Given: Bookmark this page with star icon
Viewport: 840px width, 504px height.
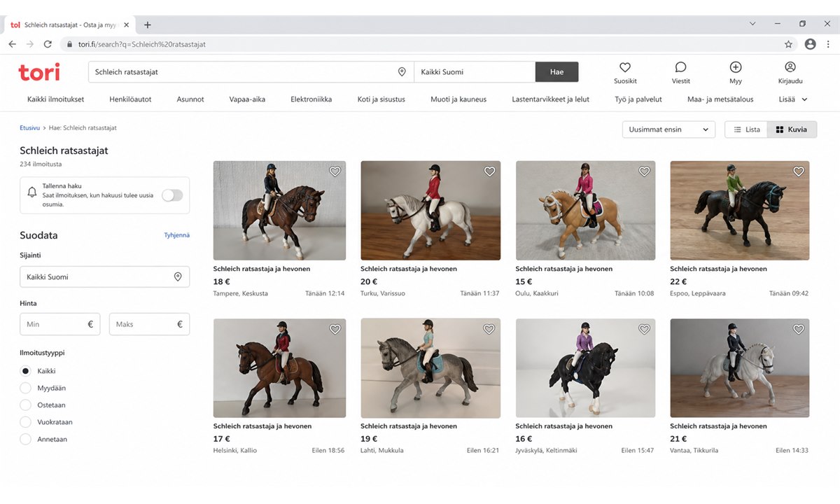Looking at the screenshot, I should click(x=788, y=44).
